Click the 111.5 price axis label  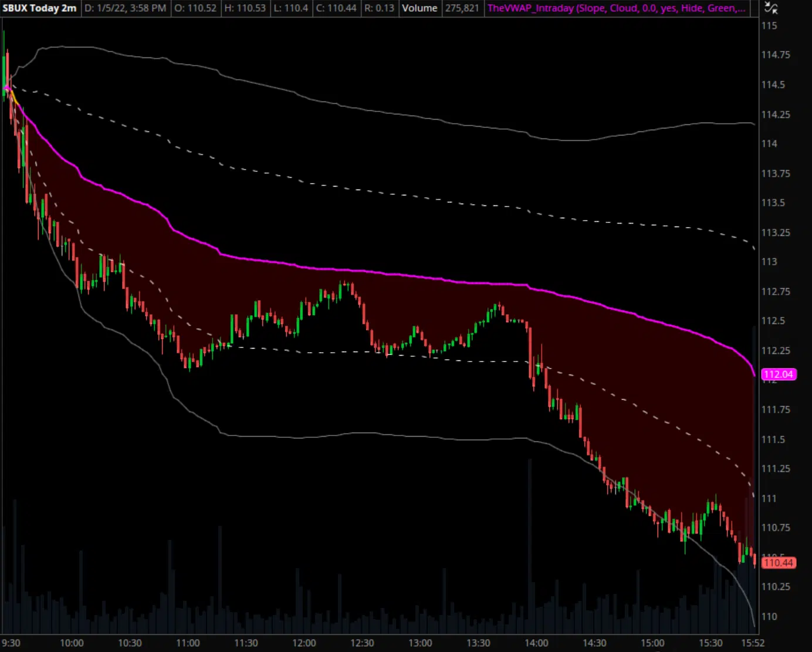773,440
